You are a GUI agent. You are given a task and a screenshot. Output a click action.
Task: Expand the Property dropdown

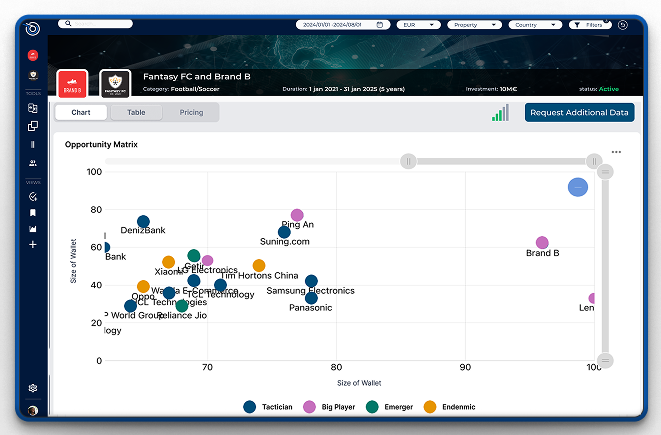[475, 25]
